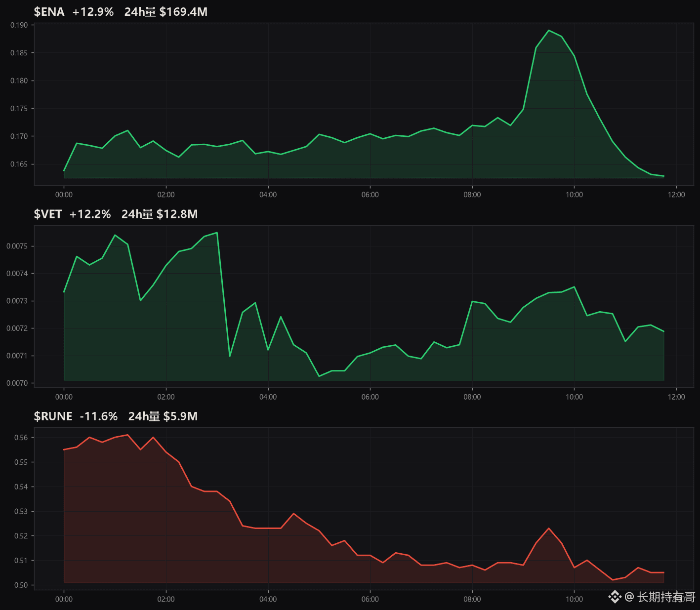Click the 10:00 time label under ENA chart
This screenshot has height=610, width=700.
click(574, 195)
